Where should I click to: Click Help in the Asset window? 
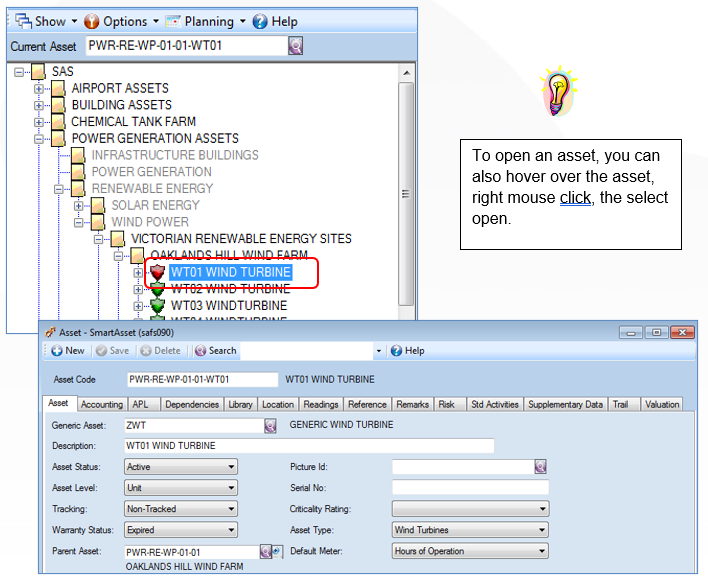click(408, 351)
